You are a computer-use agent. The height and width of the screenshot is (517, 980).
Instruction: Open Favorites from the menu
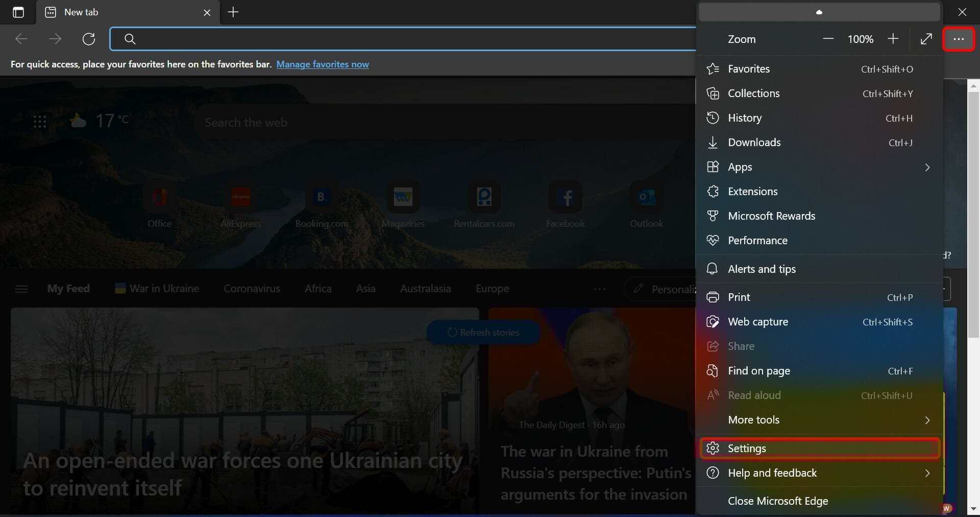coord(819,69)
